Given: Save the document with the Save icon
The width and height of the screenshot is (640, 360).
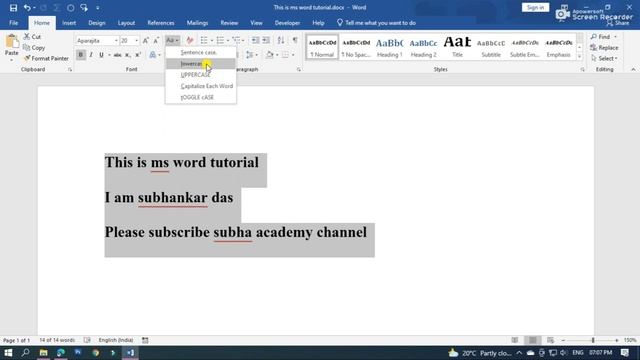Looking at the screenshot, I should [13, 8].
